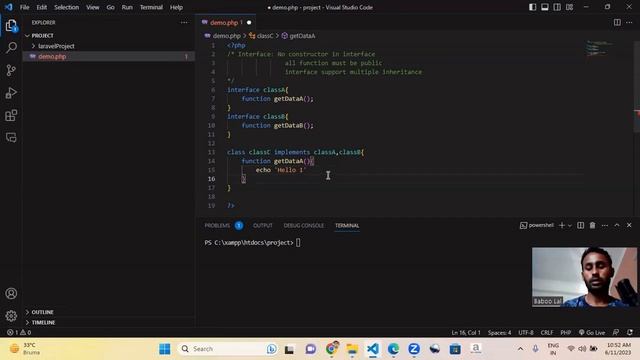
Task: Open the Run menu
Action: point(127,7)
